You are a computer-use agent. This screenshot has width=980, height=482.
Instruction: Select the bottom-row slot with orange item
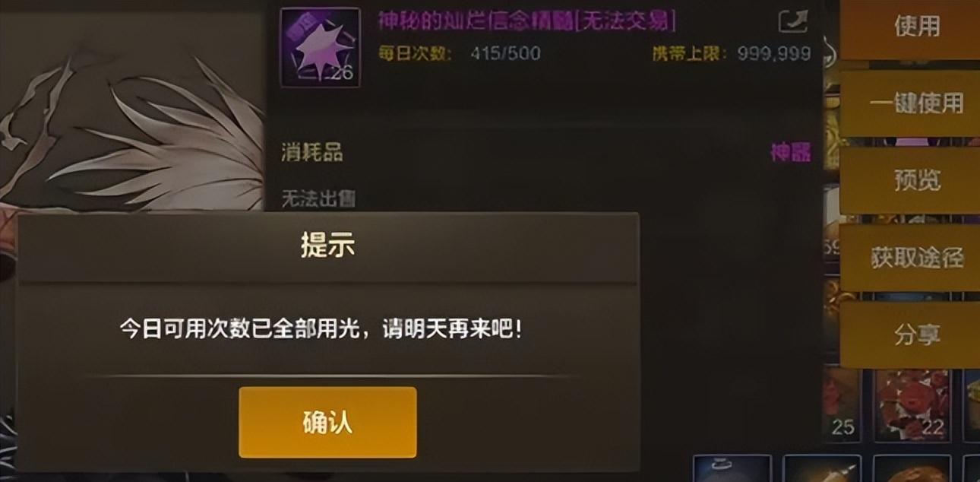912,468
